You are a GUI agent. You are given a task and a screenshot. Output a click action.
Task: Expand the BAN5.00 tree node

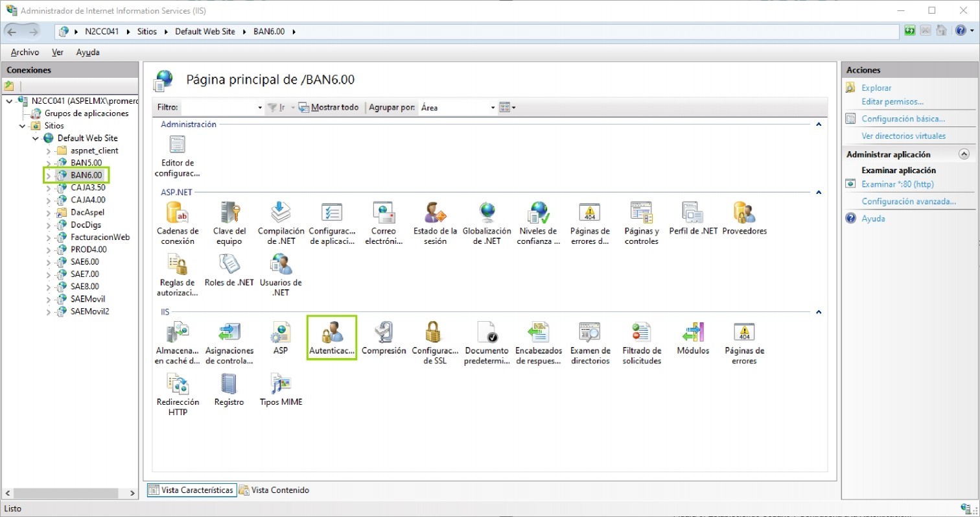pos(48,163)
